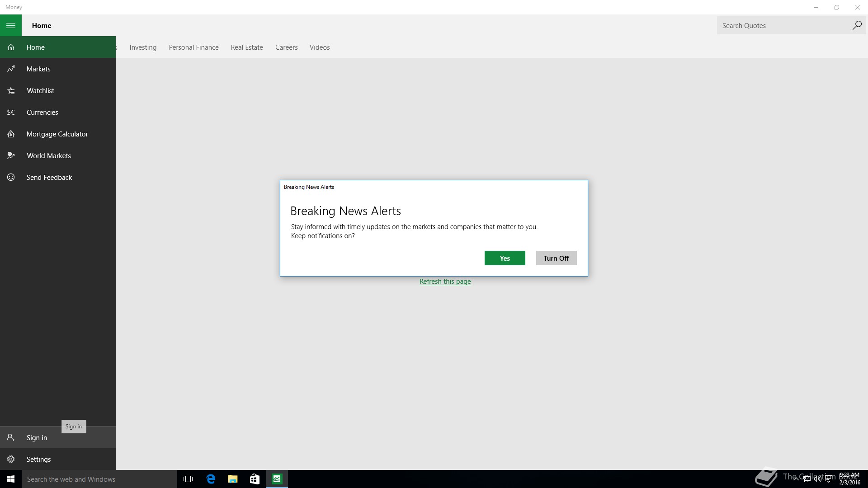Click the Currencies dollar-euro icon

[11, 112]
